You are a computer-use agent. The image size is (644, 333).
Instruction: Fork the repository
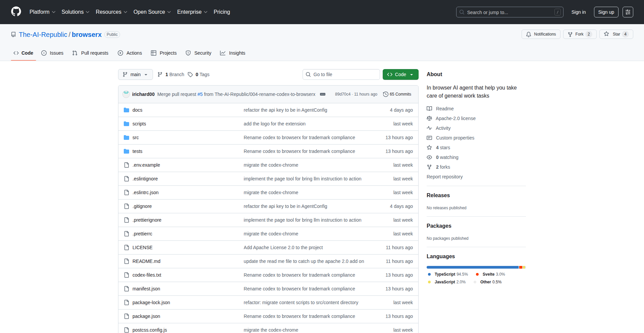(x=579, y=34)
